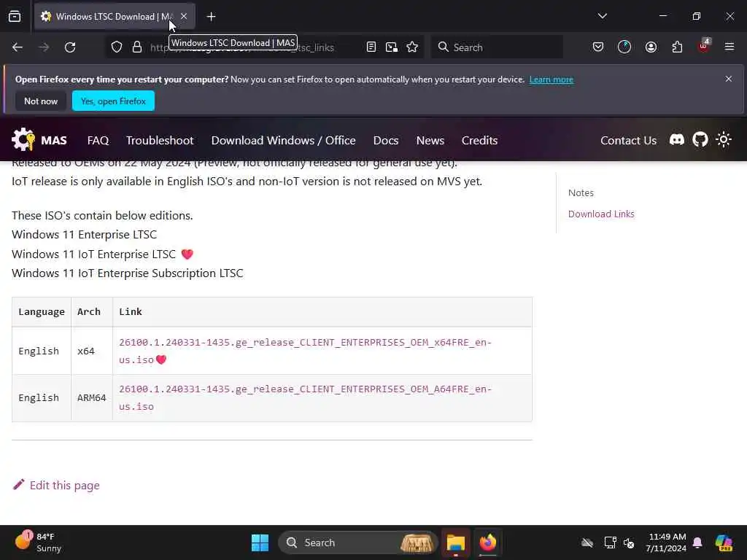Open Copilot preview taskbar icon
The height and width of the screenshot is (560, 747).
[x=724, y=542]
